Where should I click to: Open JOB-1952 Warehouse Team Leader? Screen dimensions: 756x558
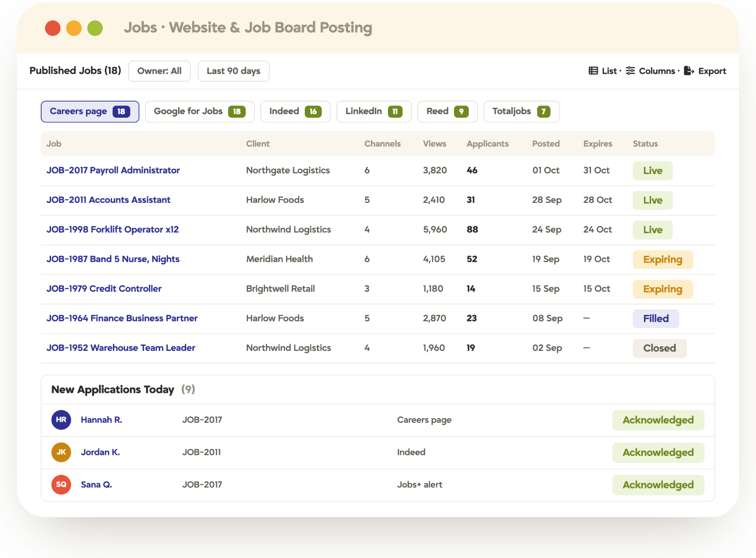pyautogui.click(x=120, y=348)
